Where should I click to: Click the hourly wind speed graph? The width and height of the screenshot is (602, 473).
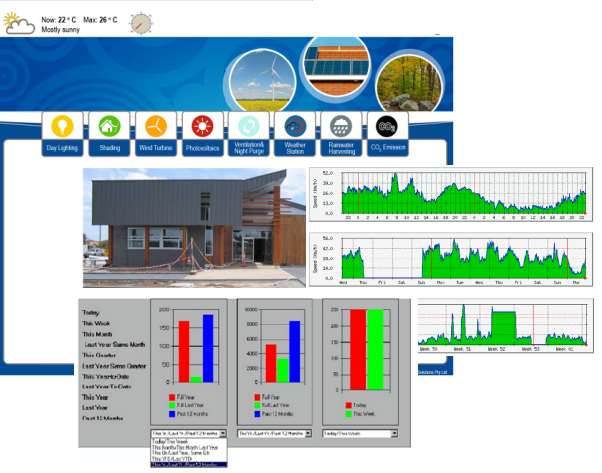pyautogui.click(x=451, y=194)
